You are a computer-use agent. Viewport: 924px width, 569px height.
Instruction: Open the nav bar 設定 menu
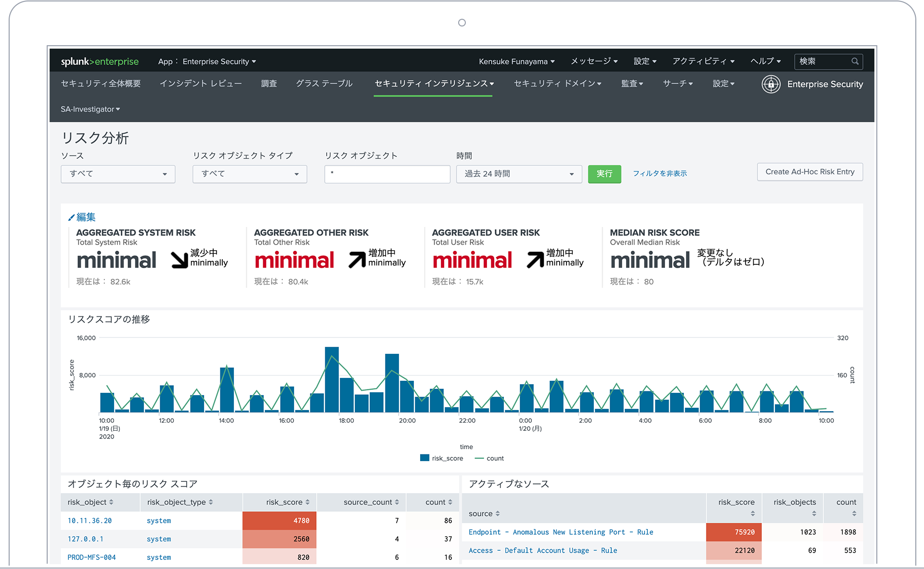point(723,84)
